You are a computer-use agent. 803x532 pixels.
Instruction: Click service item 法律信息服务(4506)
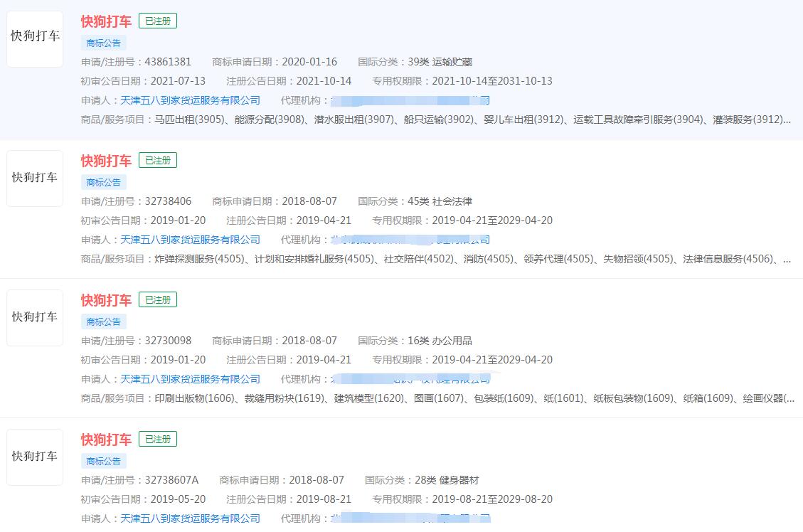pyautogui.click(x=728, y=259)
